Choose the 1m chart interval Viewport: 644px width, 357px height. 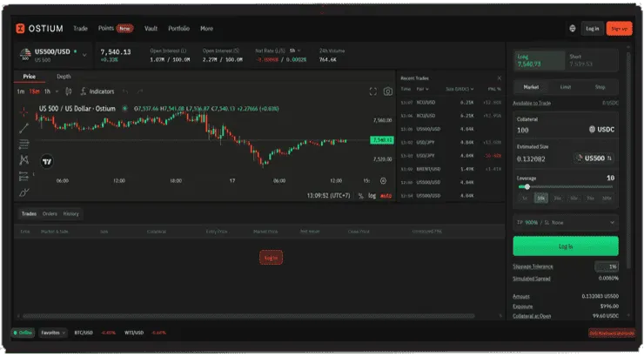click(21, 91)
